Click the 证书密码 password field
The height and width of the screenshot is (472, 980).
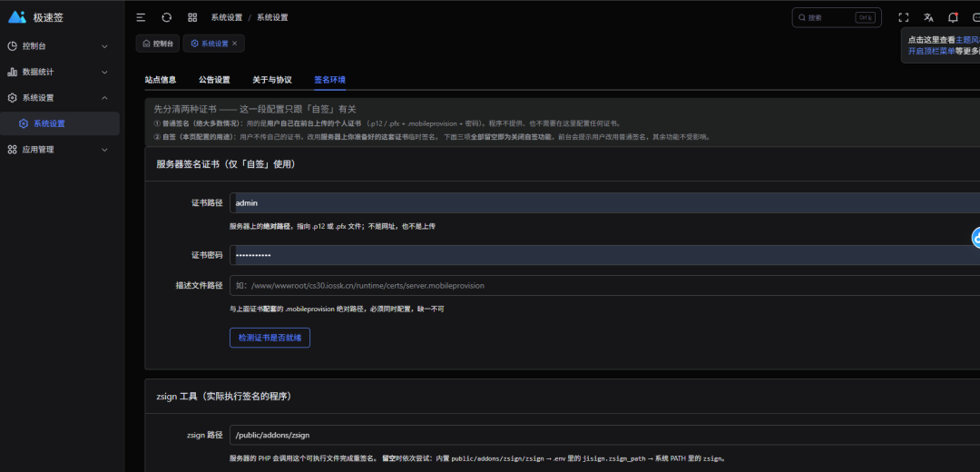click(x=604, y=255)
